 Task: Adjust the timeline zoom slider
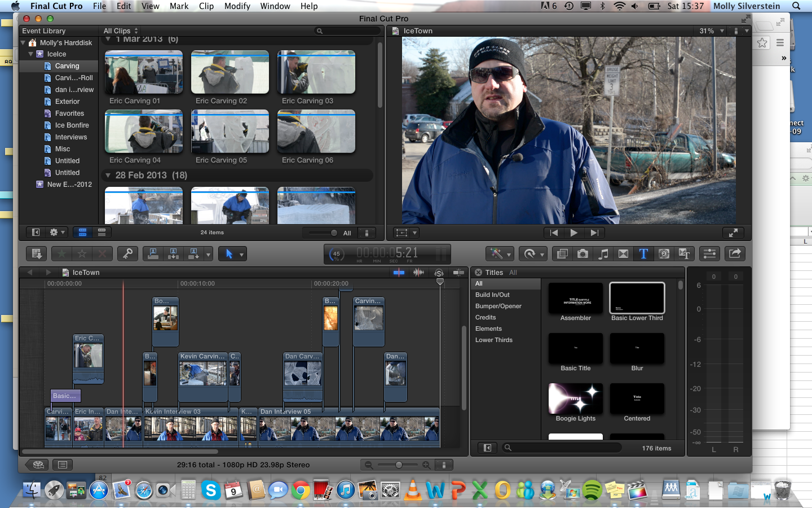coord(399,465)
